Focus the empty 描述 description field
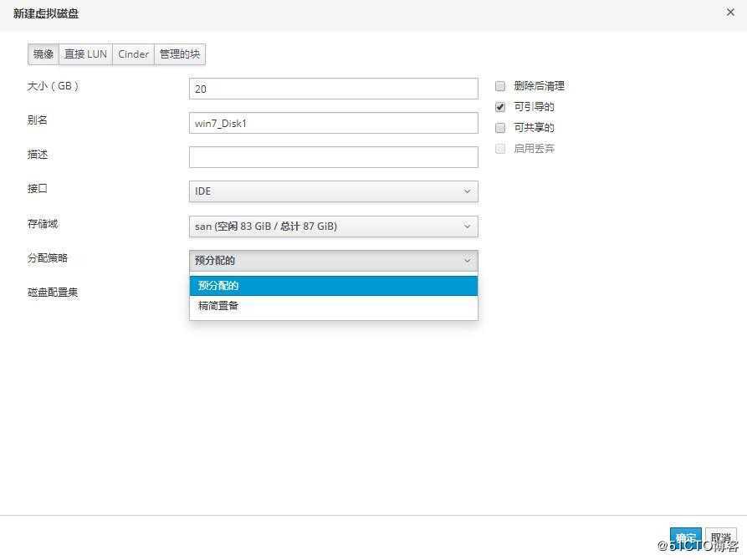747x560 pixels. tap(334, 157)
